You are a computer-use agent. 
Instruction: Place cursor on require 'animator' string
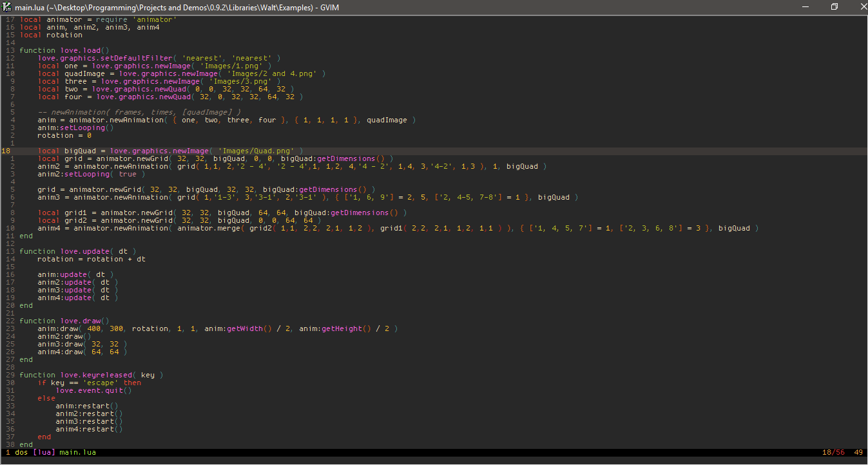155,19
